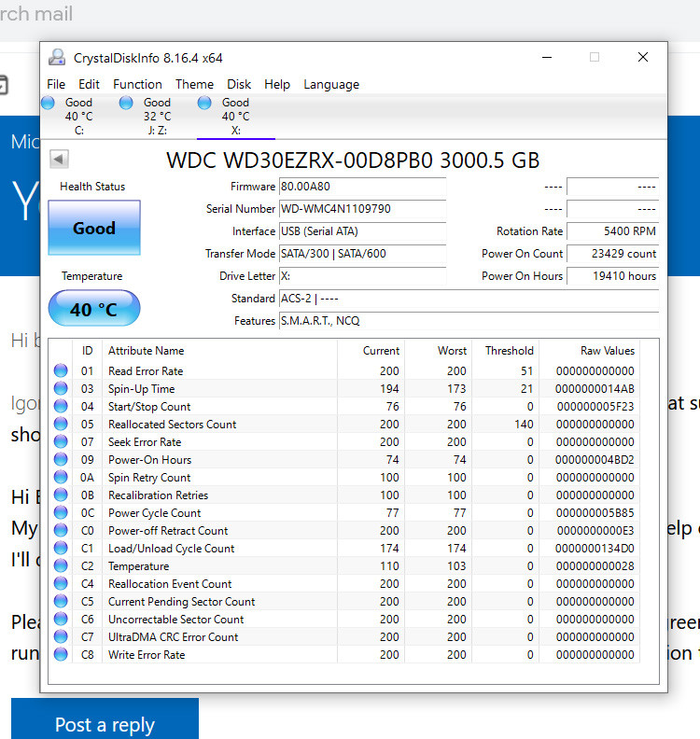
Task: Click the Rotation Rate 5400 RPM field
Action: click(612, 231)
